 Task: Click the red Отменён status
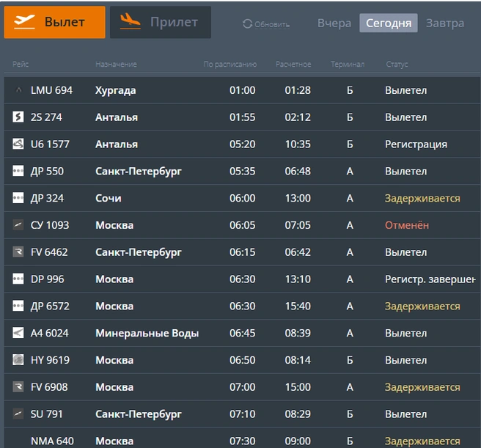pyautogui.click(x=407, y=225)
